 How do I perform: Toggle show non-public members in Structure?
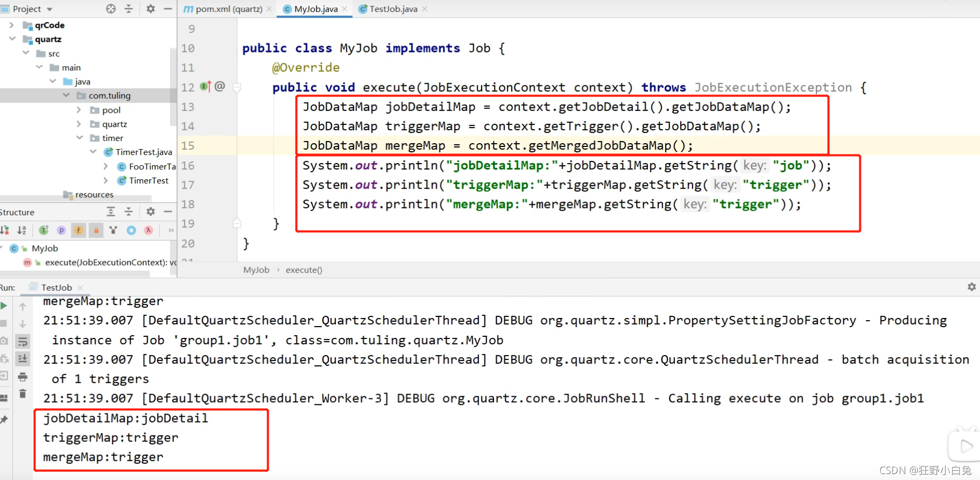click(x=96, y=230)
